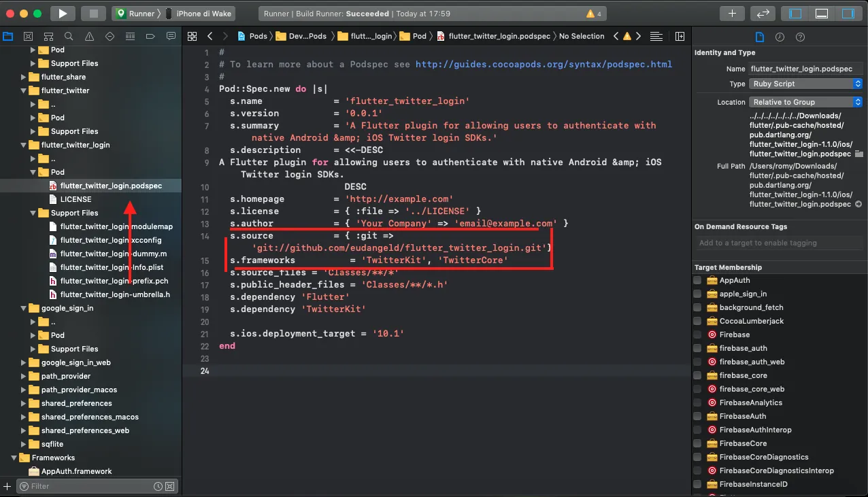Open the Source Control navigator
The width and height of the screenshot is (868, 497).
click(29, 36)
